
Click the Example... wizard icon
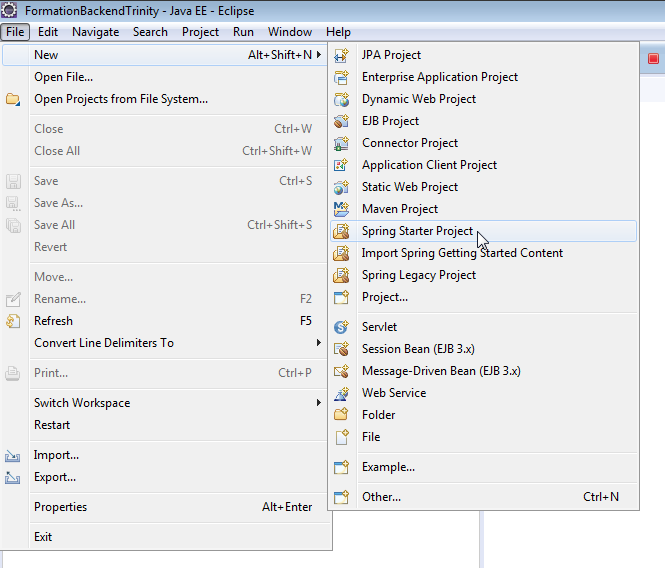pos(341,467)
